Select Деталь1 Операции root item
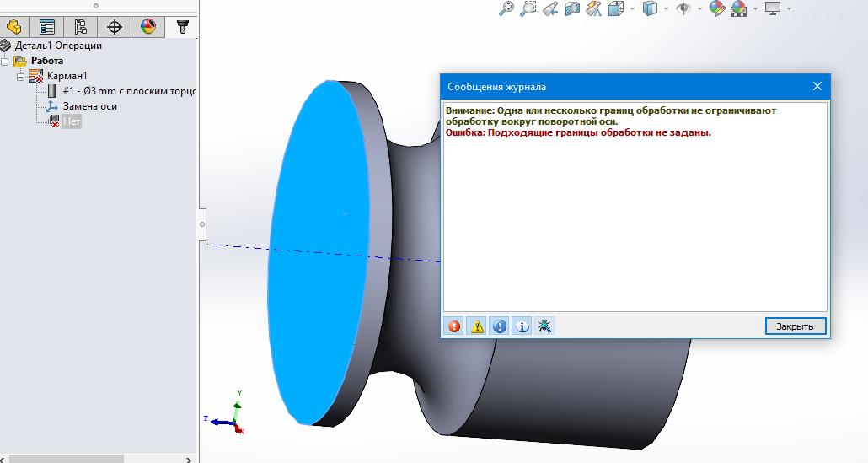The height and width of the screenshot is (463, 868). 58,46
